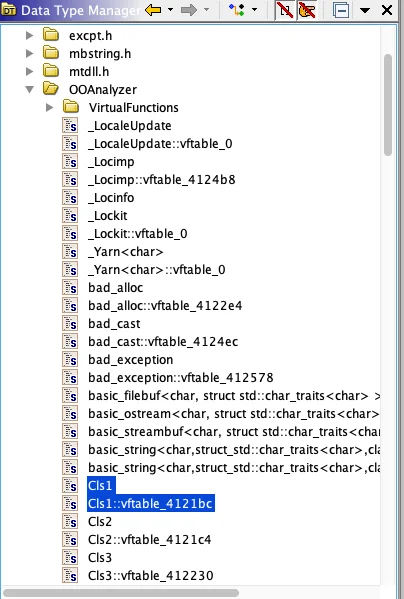Click the forward arrow navigation icon

click(x=189, y=10)
